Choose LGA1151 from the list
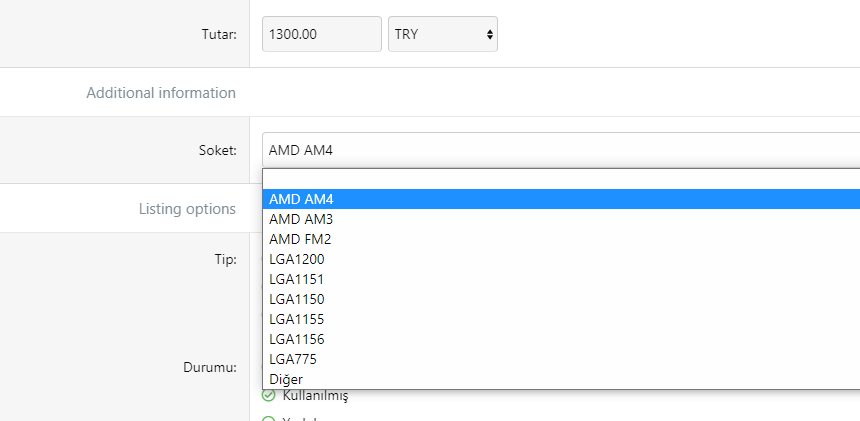The width and height of the screenshot is (860, 421). coord(560,279)
